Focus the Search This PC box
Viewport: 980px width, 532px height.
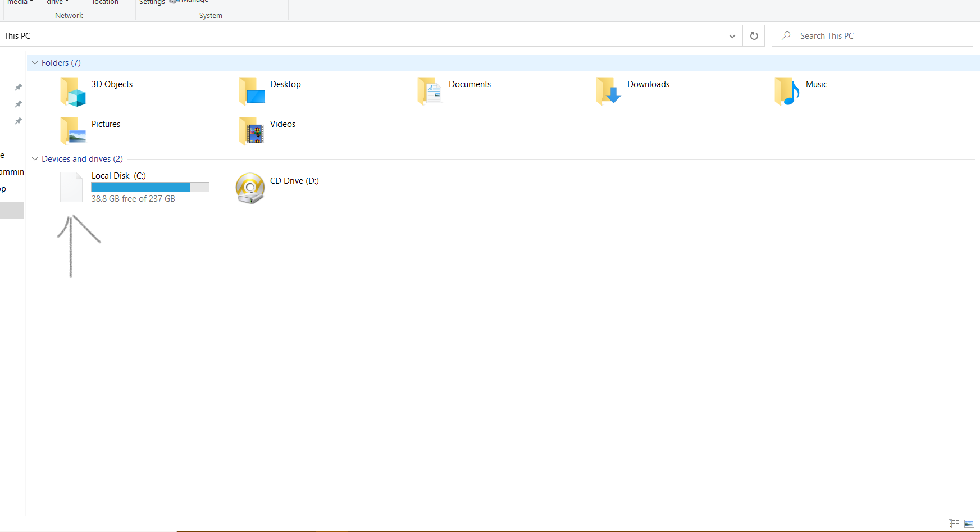point(872,36)
